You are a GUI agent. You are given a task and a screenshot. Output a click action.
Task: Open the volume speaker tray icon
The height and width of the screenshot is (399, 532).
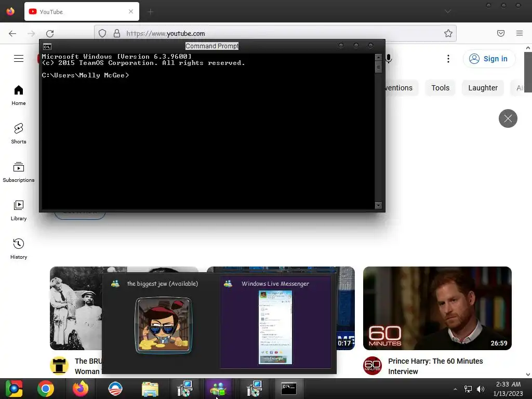[481, 389]
